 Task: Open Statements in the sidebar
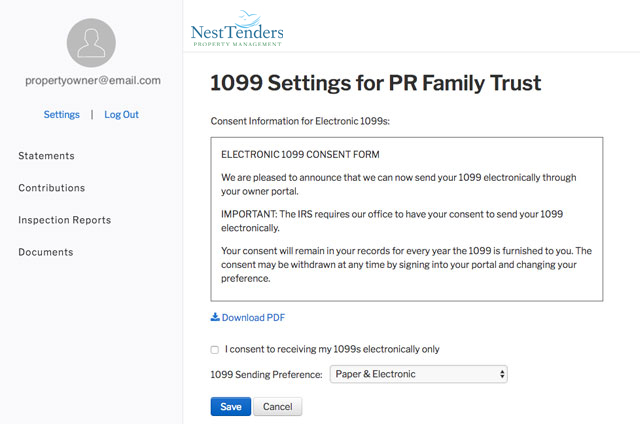[46, 156]
